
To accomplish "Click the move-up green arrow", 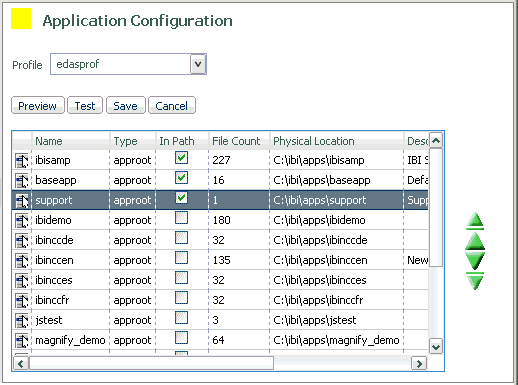I will click(x=475, y=242).
